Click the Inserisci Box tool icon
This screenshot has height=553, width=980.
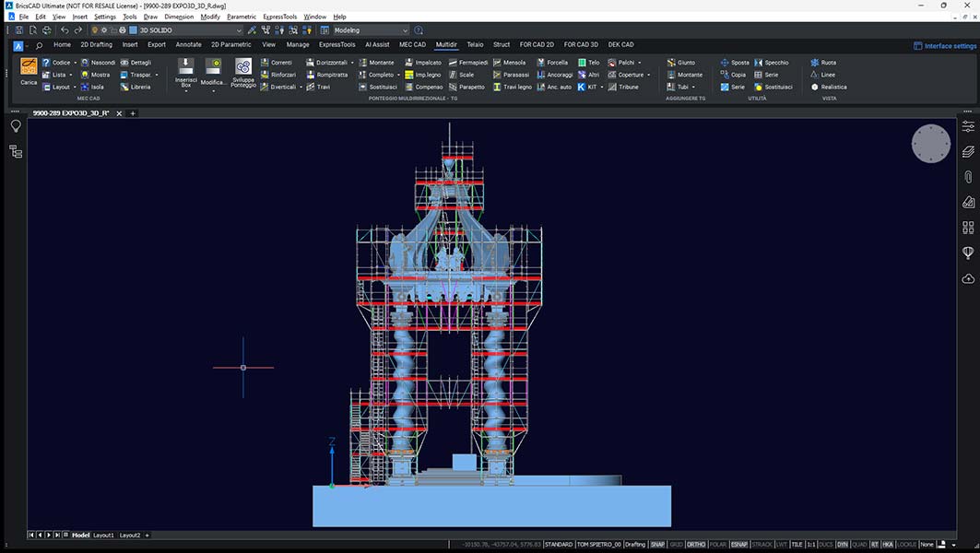tap(184, 69)
